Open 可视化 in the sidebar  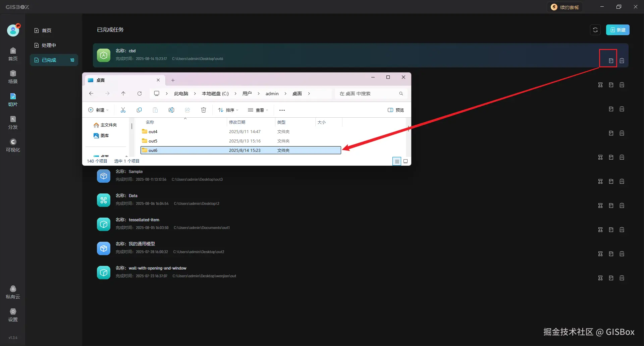13,145
